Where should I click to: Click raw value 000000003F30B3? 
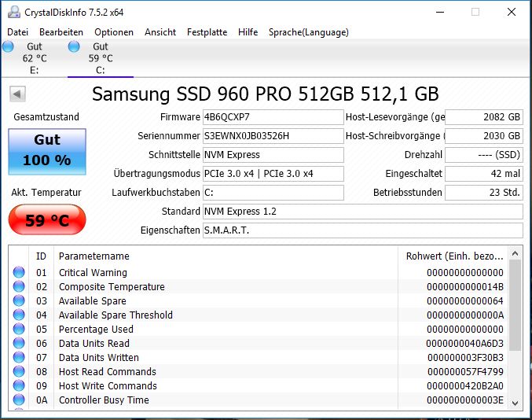pyautogui.click(x=465, y=358)
